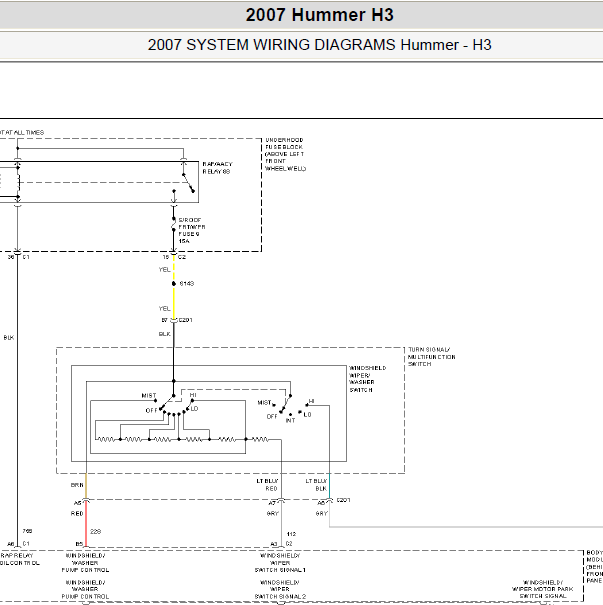Select 'WINDSHIELD WIPER SWITCH SIGNAL 2' label
Viewport: 603px width, 605px height.
tap(280, 589)
